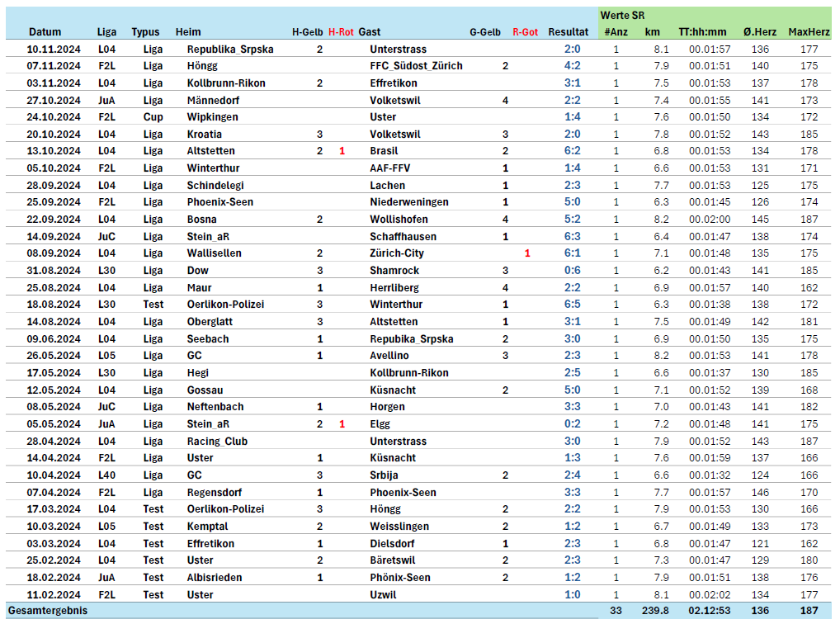840x624 pixels.
Task: Click the Wipkingen home team cell
Action: [210, 117]
